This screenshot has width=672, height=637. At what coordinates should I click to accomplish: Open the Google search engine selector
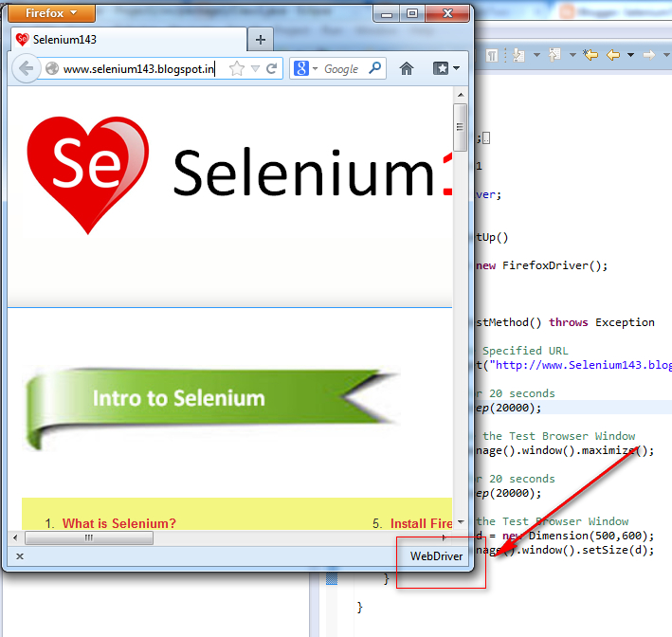tap(305, 68)
